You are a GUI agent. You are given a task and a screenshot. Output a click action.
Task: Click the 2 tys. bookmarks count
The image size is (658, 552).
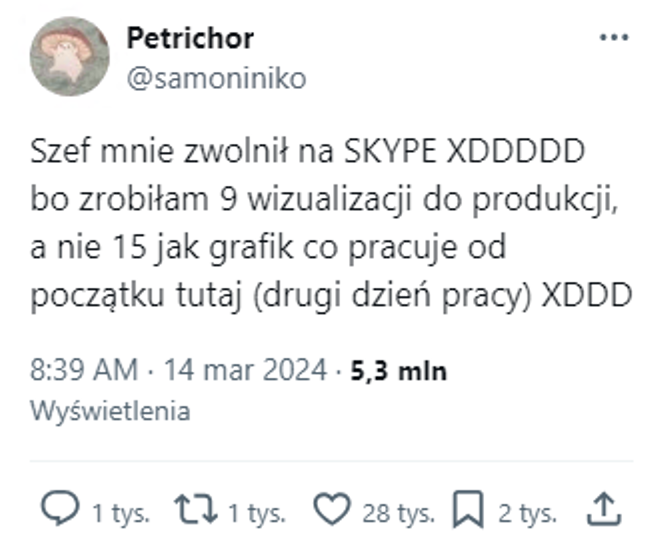[527, 513]
